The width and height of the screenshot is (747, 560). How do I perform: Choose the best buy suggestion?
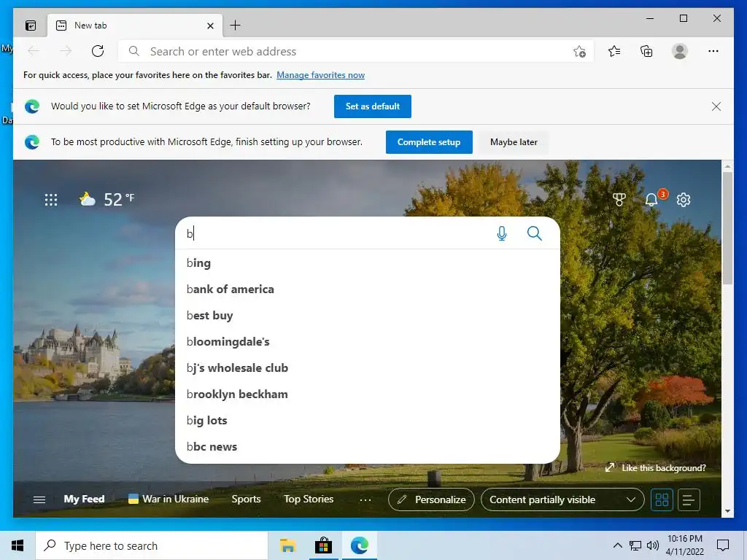368,315
